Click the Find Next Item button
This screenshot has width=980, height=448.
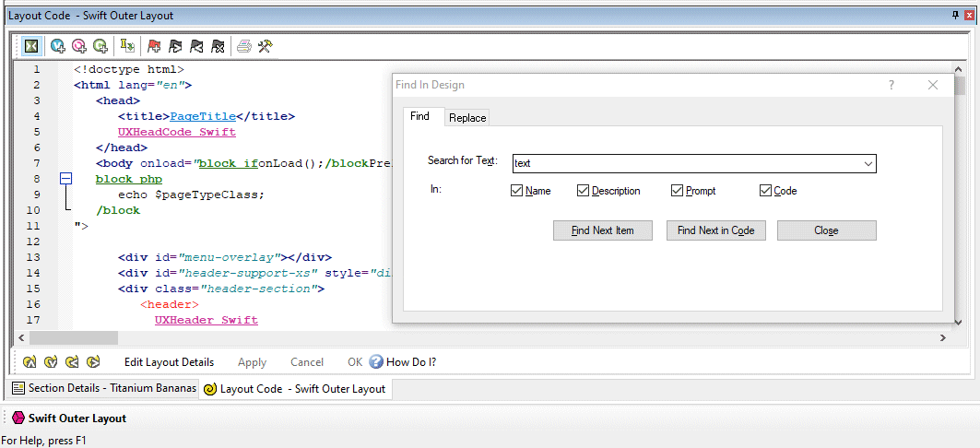(x=603, y=230)
